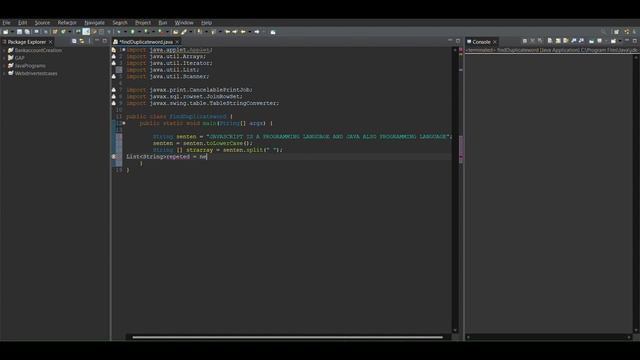Click the Open Perspective icon

coord(616,31)
